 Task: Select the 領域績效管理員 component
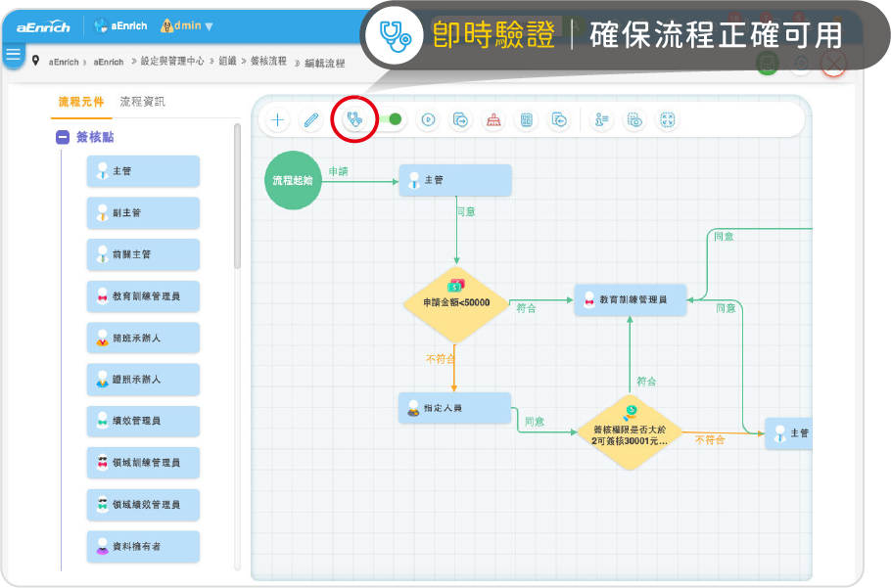(143, 505)
